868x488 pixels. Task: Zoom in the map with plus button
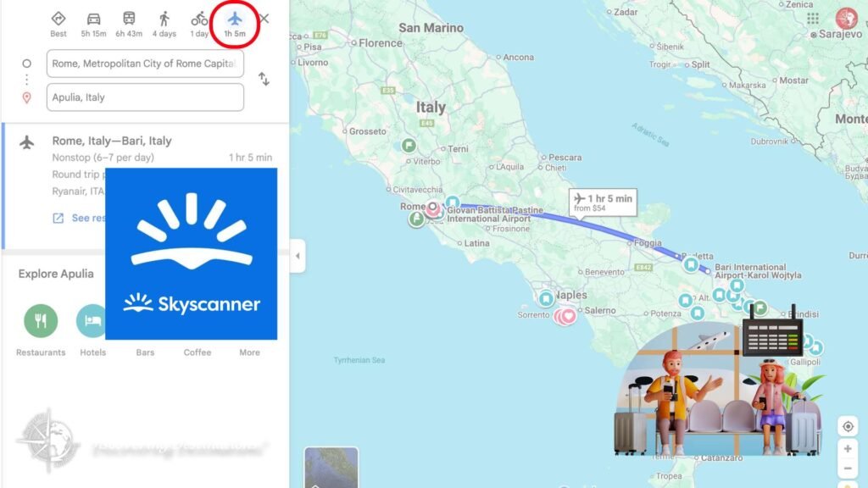848,449
